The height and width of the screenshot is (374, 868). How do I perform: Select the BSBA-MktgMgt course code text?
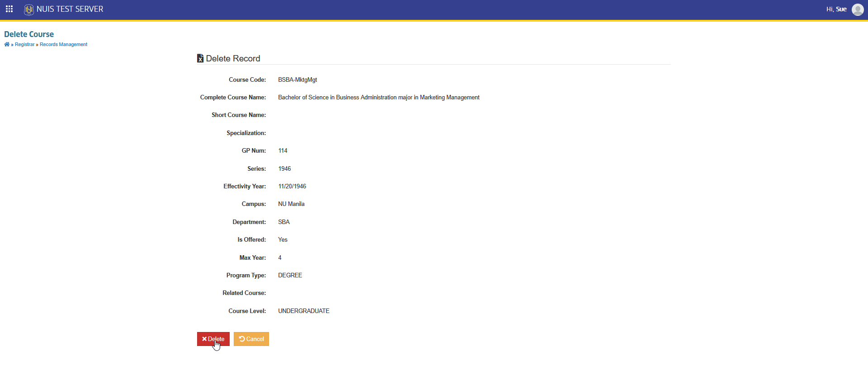(x=297, y=79)
